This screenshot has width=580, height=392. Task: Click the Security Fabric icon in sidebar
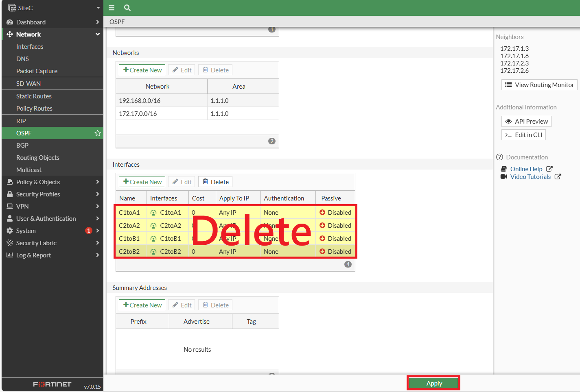pos(10,243)
